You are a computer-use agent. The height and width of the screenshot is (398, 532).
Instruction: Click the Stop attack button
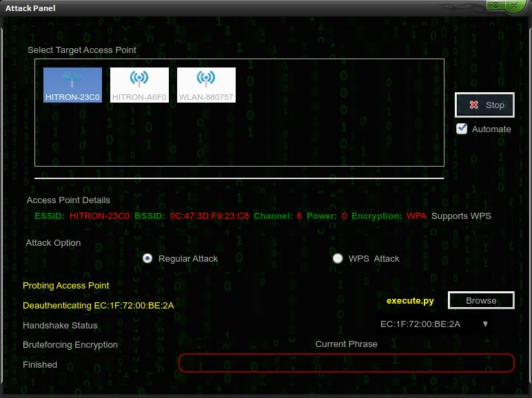click(x=484, y=105)
